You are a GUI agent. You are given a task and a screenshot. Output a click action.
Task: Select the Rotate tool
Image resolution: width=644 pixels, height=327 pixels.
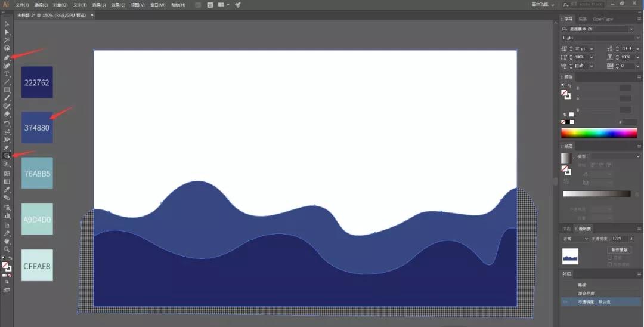click(x=7, y=124)
